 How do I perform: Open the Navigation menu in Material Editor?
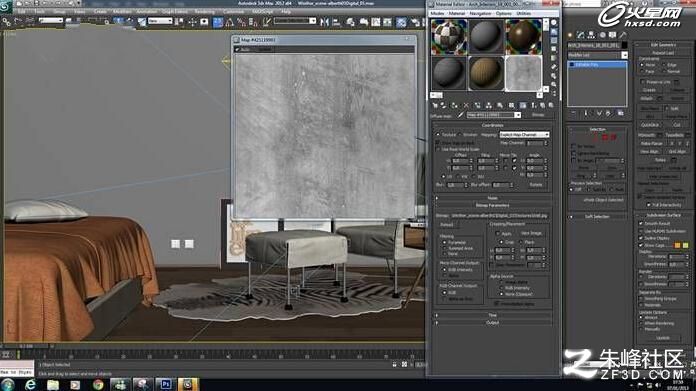tap(480, 13)
